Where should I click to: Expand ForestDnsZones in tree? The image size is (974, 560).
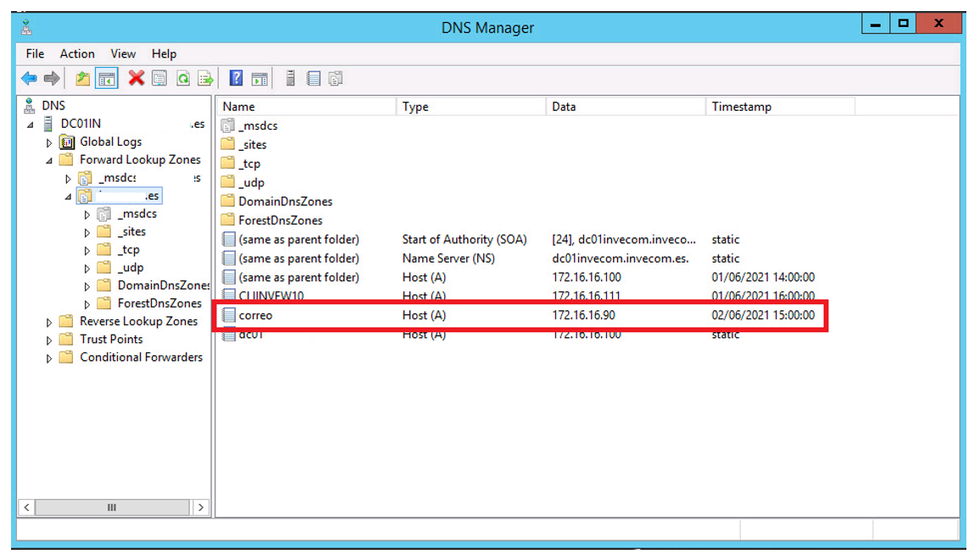coord(87,305)
